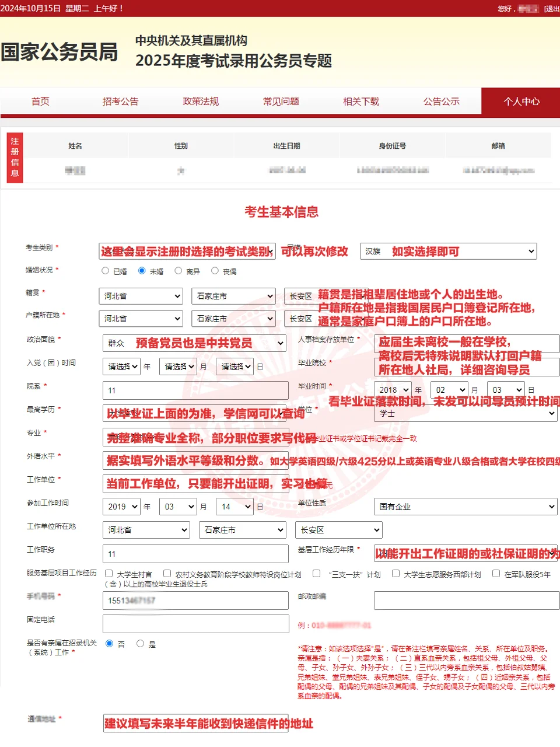560x747 pixels.
Task: Open the 工作单位所在地 district dropdown 长安区
Action: (x=339, y=530)
